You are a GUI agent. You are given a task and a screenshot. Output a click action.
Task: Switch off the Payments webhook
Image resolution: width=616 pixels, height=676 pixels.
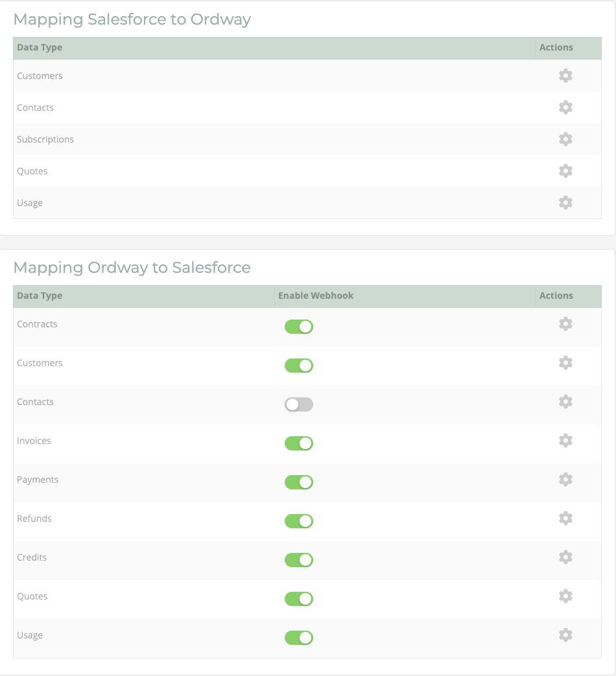coord(299,482)
